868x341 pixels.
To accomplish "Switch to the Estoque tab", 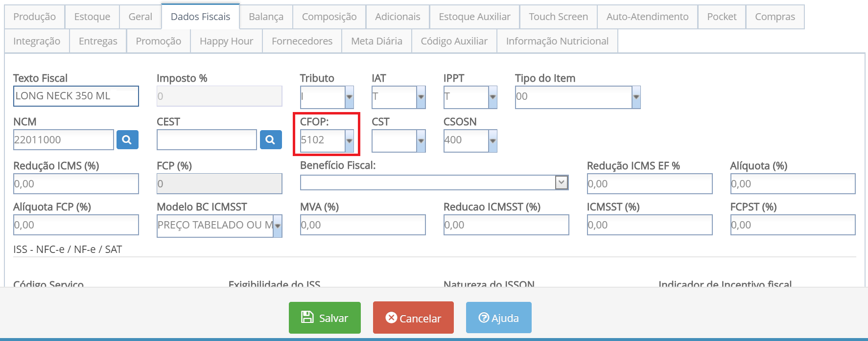I will click(x=92, y=17).
